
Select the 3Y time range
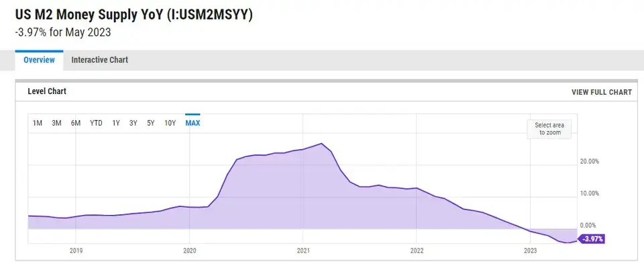(133, 123)
